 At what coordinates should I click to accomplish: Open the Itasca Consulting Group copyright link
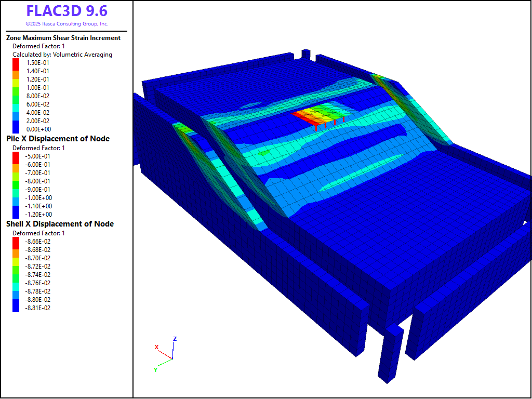[x=66, y=24]
